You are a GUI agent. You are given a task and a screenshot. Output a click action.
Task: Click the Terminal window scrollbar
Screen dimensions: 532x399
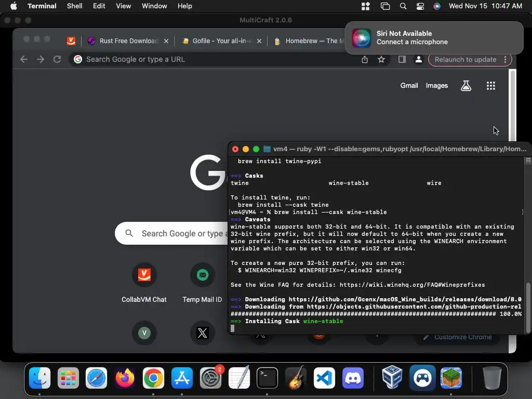[x=528, y=307]
